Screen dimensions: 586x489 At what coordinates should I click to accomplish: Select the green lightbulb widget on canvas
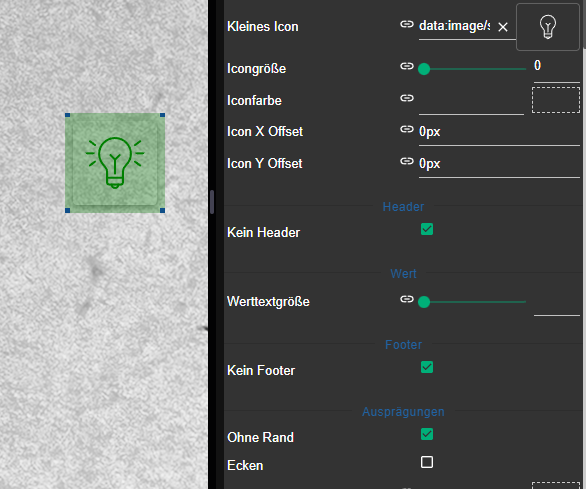(115, 163)
